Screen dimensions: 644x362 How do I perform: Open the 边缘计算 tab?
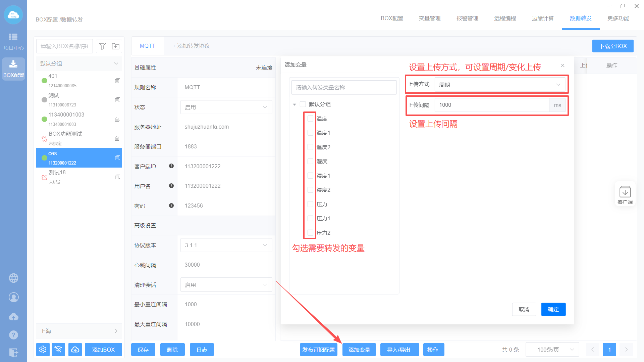pos(542,18)
